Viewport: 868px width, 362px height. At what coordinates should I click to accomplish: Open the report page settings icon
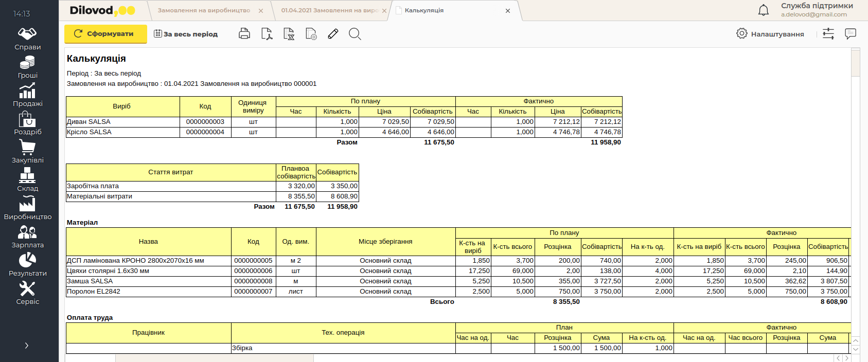(x=311, y=34)
